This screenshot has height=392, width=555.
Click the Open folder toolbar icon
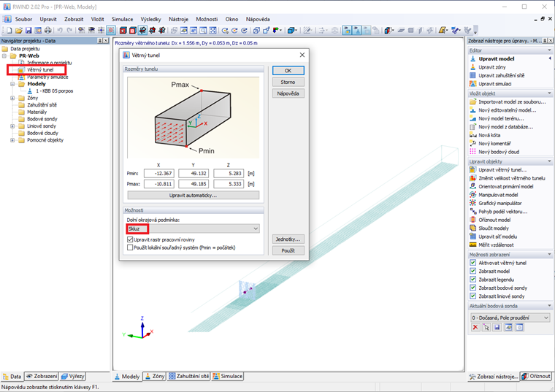[19, 31]
